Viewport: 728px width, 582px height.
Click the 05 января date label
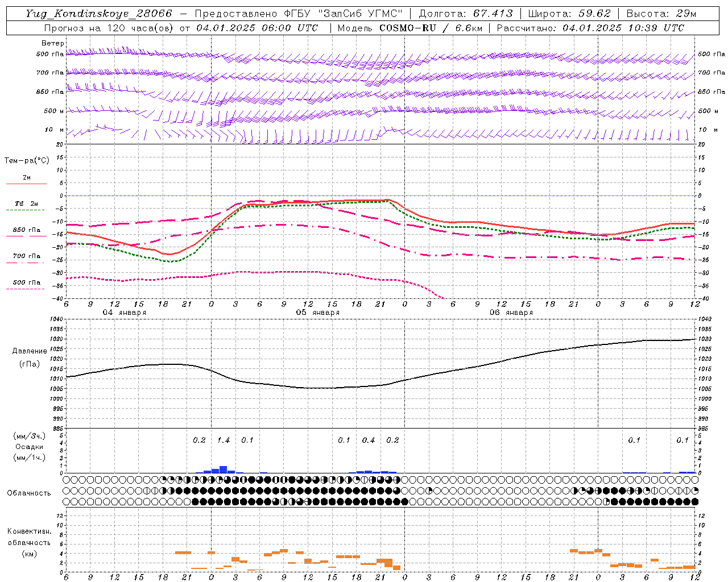317,313
